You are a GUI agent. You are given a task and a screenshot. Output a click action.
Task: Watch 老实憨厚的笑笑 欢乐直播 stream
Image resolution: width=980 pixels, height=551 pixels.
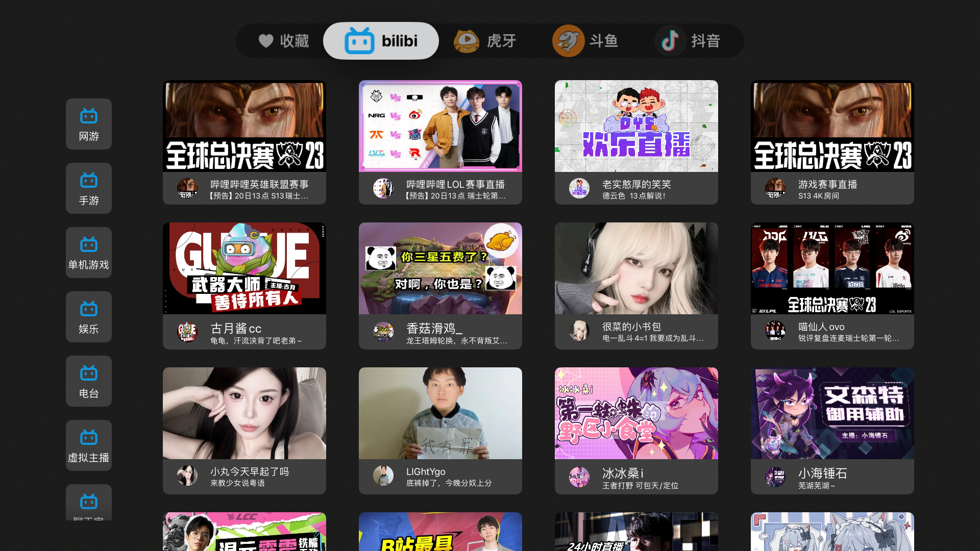pos(636,142)
